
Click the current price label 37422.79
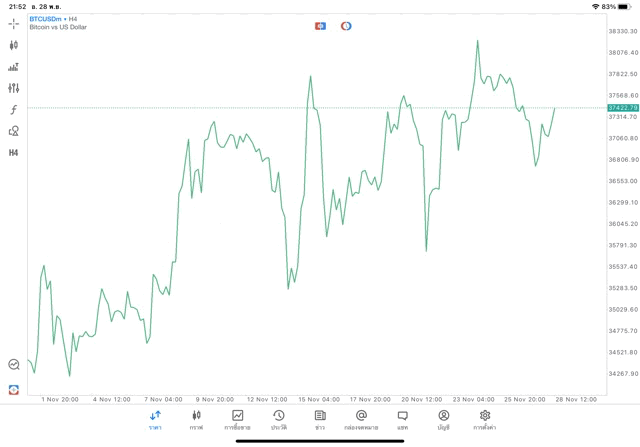click(622, 107)
